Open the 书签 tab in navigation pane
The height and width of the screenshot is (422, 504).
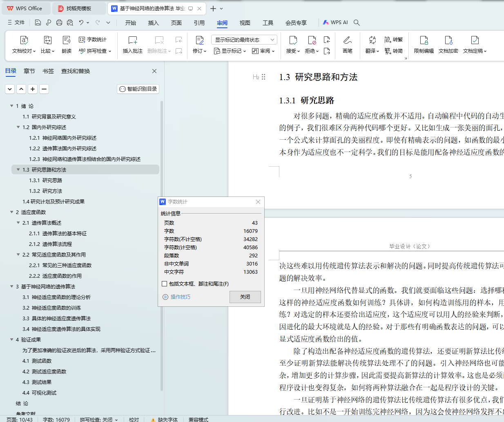(48, 71)
